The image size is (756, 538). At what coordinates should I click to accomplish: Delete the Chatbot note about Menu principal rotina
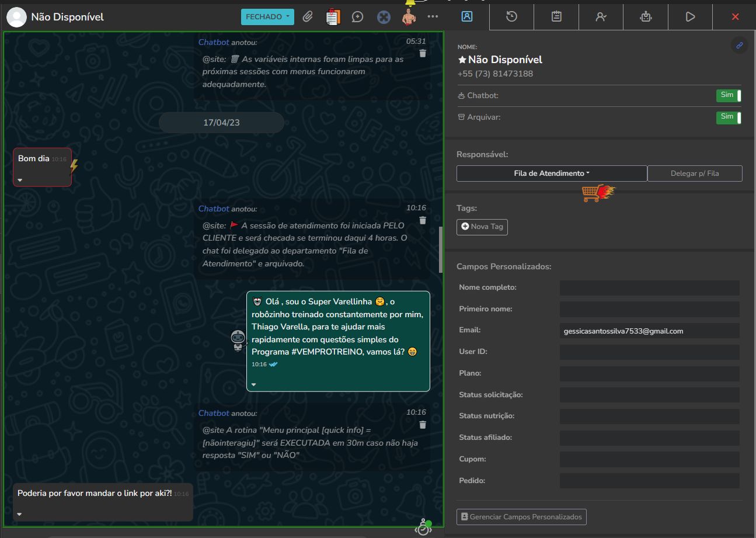coord(423,425)
